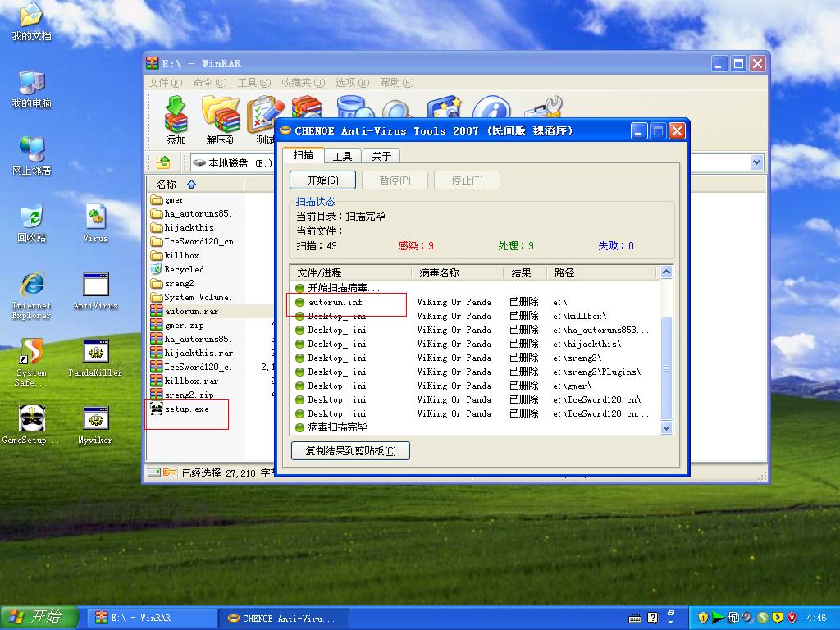This screenshot has height=630, width=840.
Task: Switch to the 关于 (About) tab
Action: click(x=381, y=156)
